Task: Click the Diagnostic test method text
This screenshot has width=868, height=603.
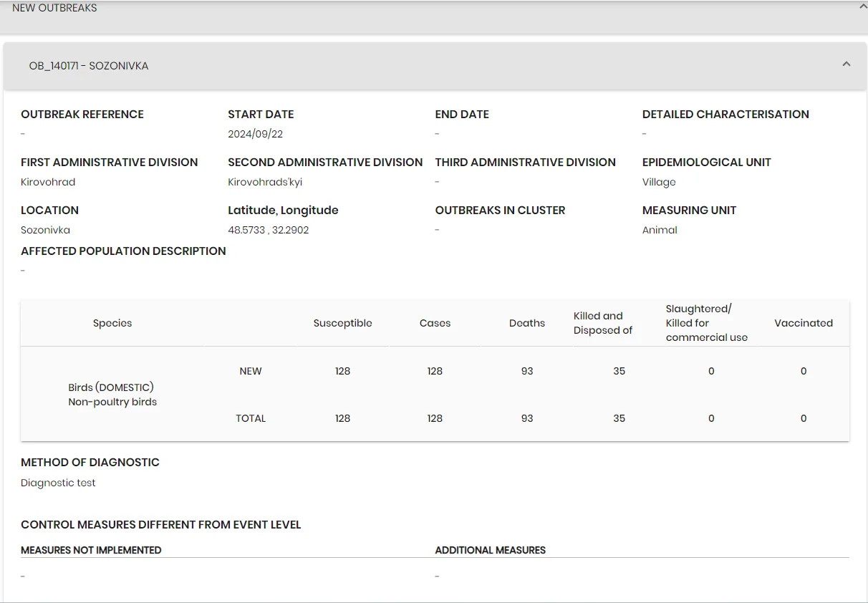Action: pyautogui.click(x=58, y=483)
